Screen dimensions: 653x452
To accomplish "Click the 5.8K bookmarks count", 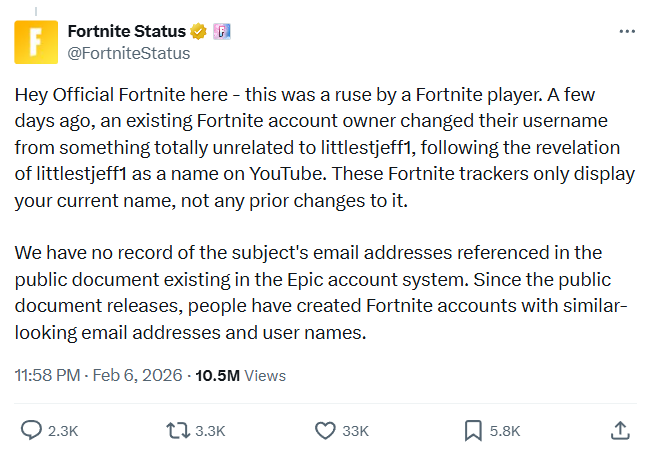I will point(504,431).
